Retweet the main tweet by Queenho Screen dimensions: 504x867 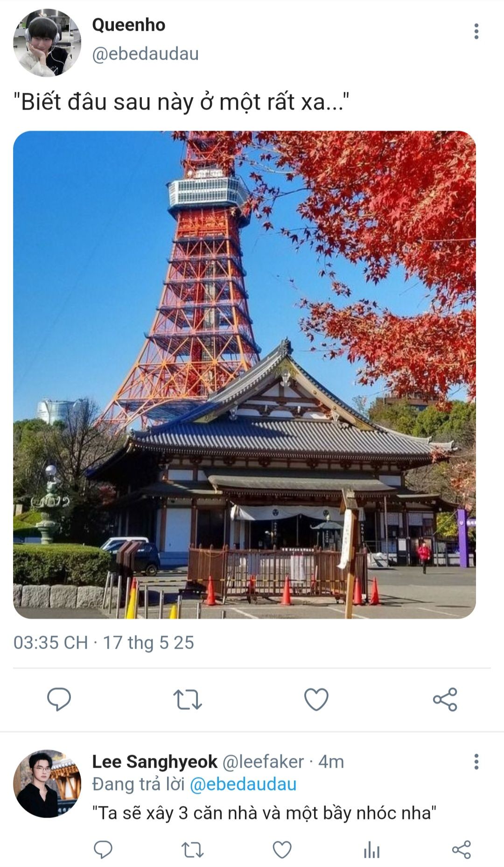tap(187, 699)
